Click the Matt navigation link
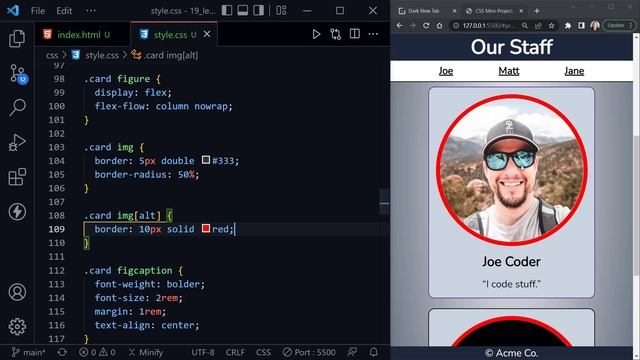640x360 pixels. [x=509, y=71]
